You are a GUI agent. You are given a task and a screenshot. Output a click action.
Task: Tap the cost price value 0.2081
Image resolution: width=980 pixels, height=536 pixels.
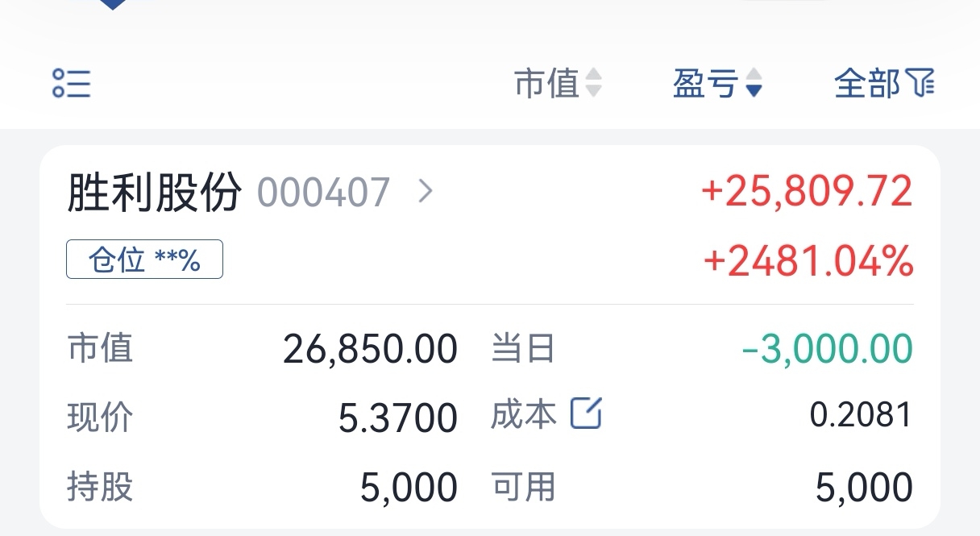click(x=861, y=415)
